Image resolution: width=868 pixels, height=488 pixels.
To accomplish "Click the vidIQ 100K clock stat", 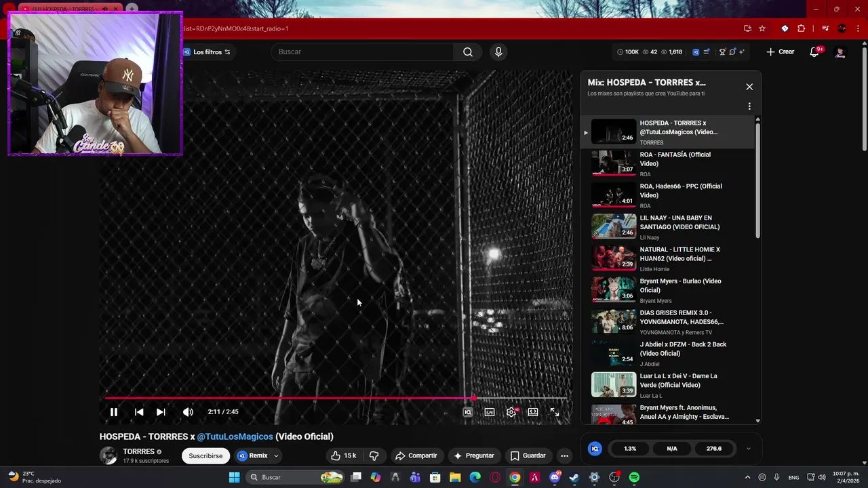I will (x=628, y=52).
